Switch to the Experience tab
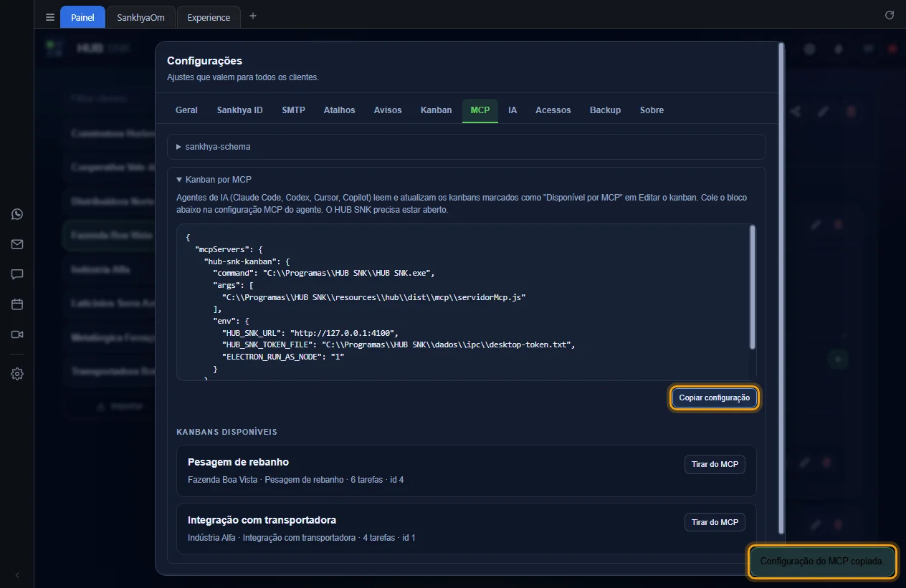The image size is (906, 588). click(209, 17)
